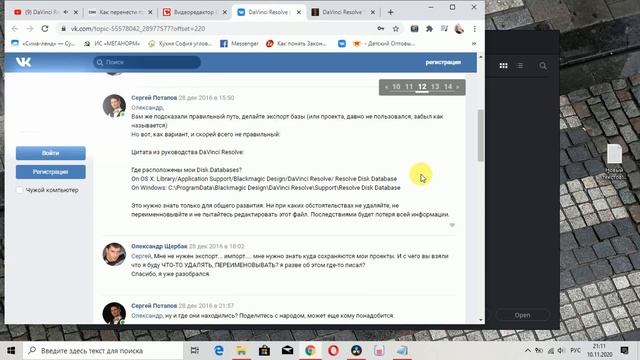Open Task View on taskbar
The width and height of the screenshot is (640, 360).
click(195, 351)
